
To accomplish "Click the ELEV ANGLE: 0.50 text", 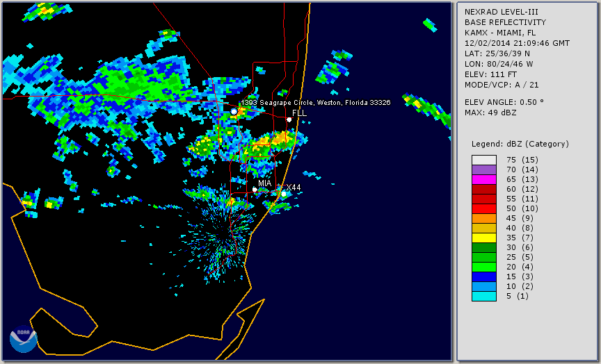I will point(504,102).
